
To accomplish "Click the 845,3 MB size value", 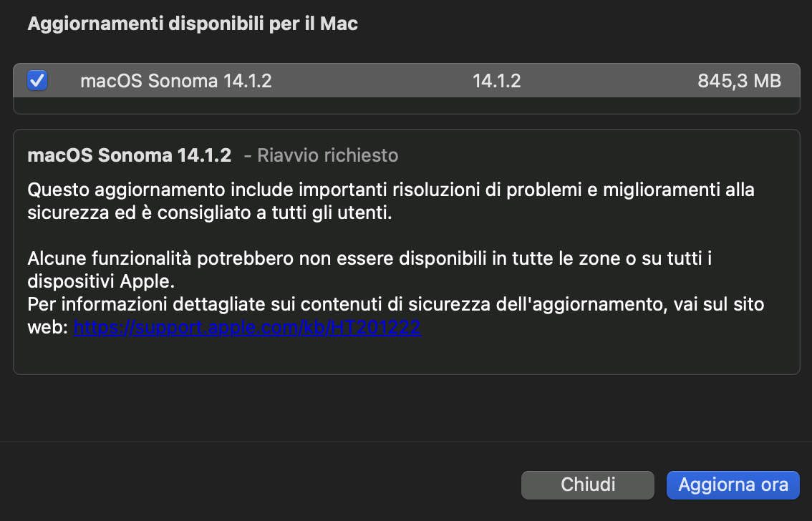I will pos(739,81).
